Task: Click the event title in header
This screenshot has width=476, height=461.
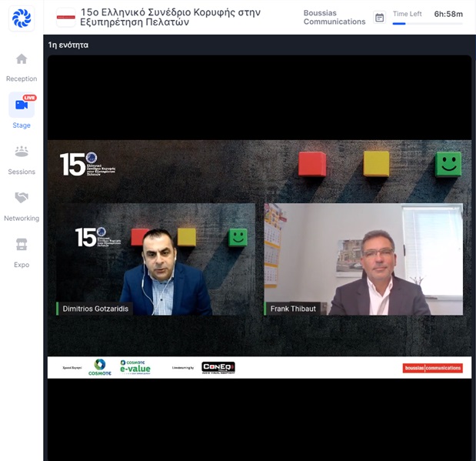Action: pyautogui.click(x=170, y=17)
